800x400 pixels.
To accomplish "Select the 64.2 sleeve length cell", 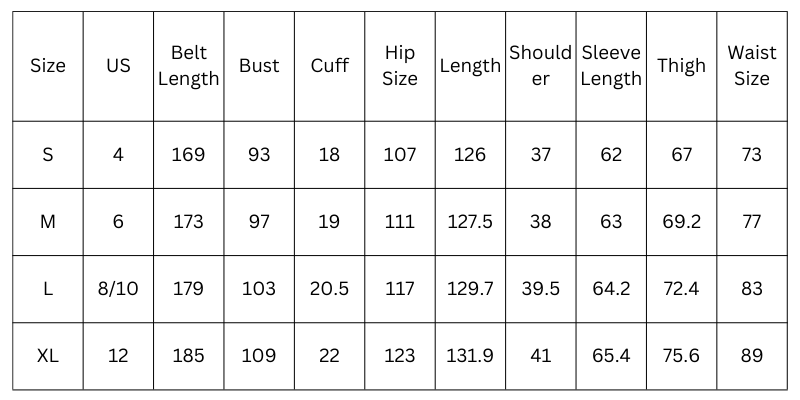I will point(611,289).
